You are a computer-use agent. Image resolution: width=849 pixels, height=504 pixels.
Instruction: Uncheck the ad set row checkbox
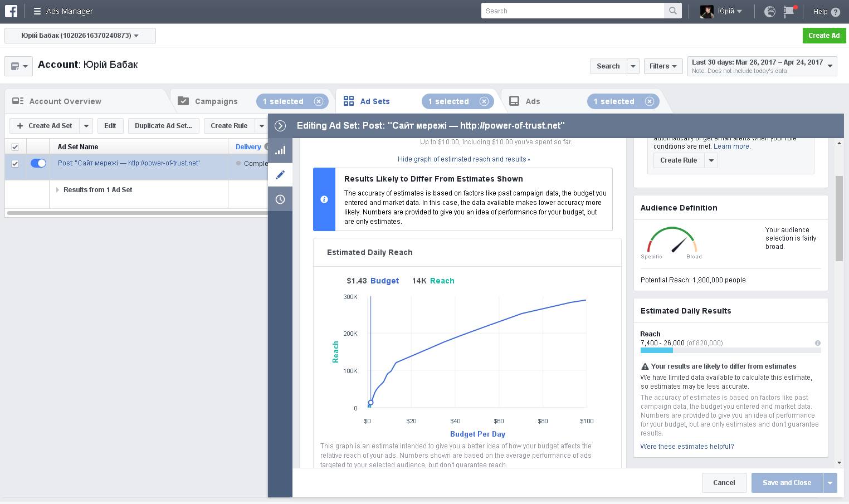coord(15,164)
